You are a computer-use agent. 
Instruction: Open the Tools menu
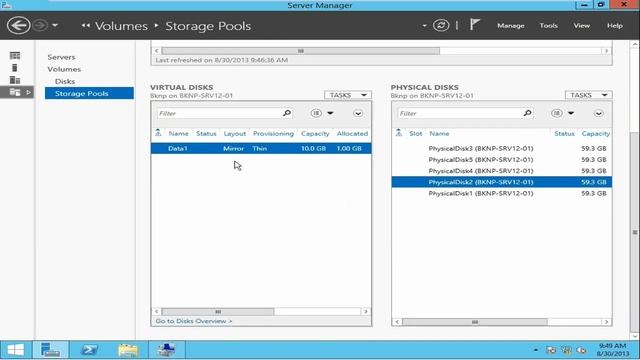click(548, 25)
